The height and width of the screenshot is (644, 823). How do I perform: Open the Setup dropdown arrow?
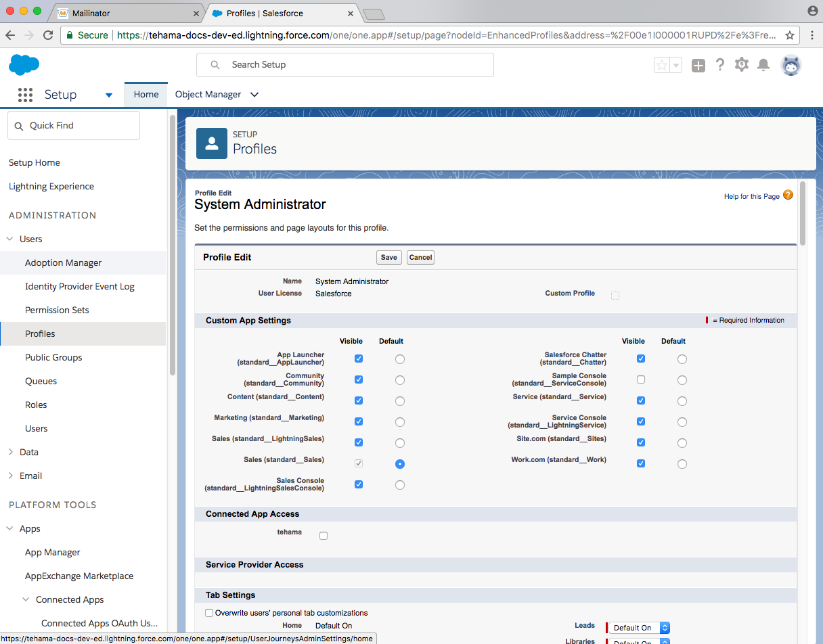[109, 95]
